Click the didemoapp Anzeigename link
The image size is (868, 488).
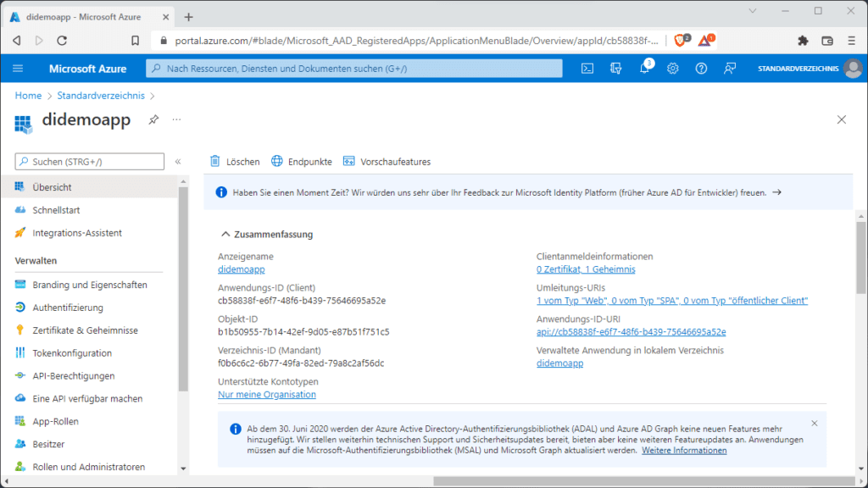pos(242,269)
